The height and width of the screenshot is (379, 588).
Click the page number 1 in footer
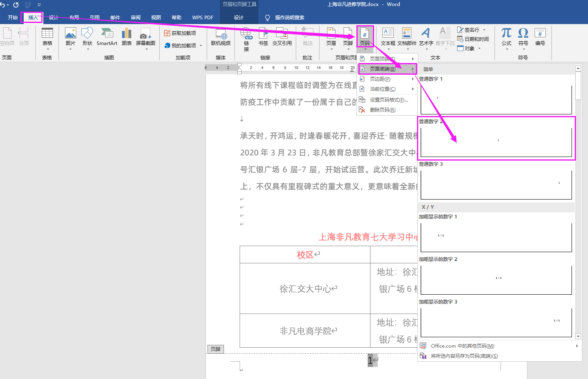(x=370, y=361)
